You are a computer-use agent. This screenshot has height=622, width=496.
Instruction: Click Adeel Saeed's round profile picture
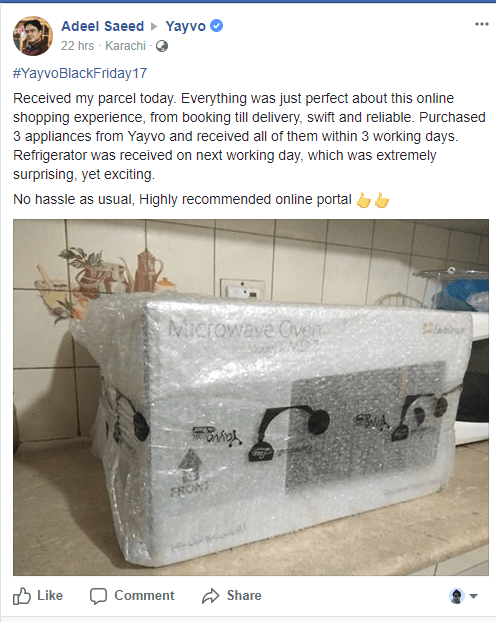(33, 36)
